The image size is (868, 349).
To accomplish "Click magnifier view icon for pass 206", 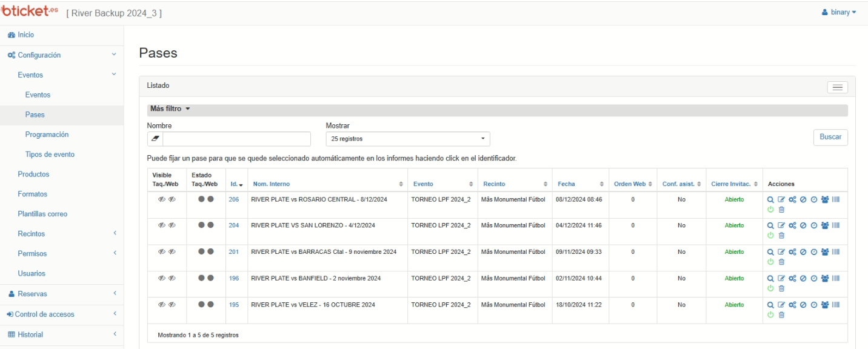I will point(770,199).
